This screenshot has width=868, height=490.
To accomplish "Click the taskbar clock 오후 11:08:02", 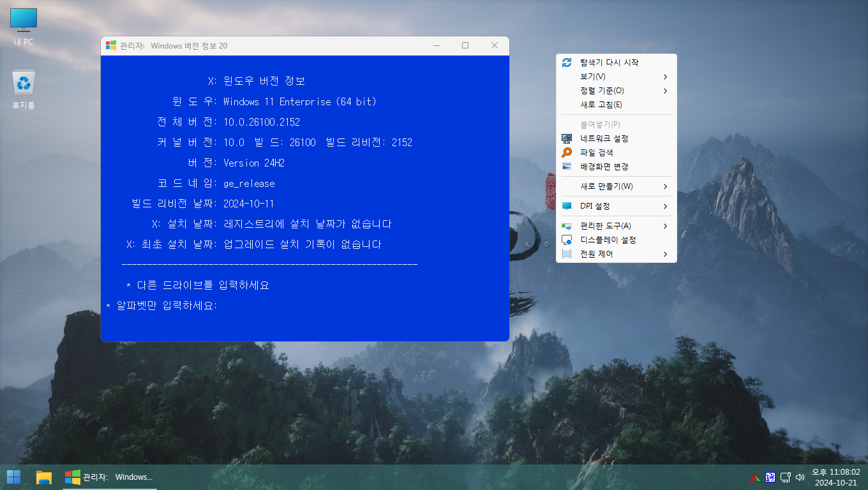I will (835, 472).
